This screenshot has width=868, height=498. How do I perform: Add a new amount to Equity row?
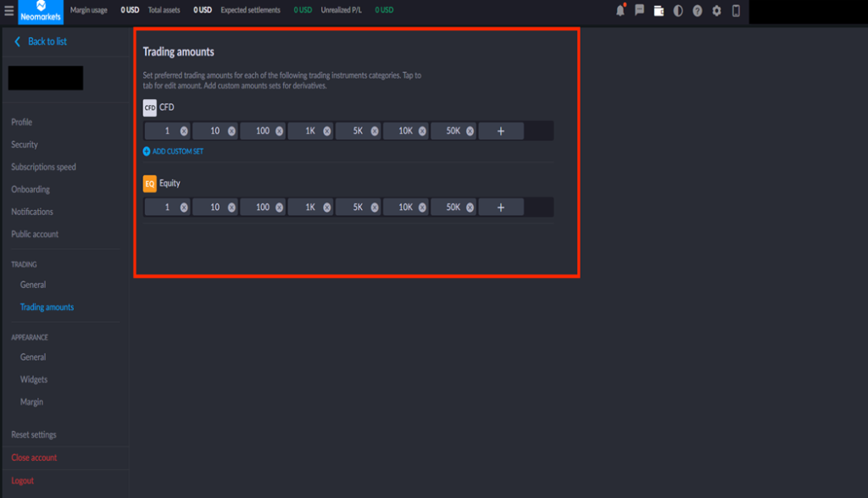click(500, 207)
